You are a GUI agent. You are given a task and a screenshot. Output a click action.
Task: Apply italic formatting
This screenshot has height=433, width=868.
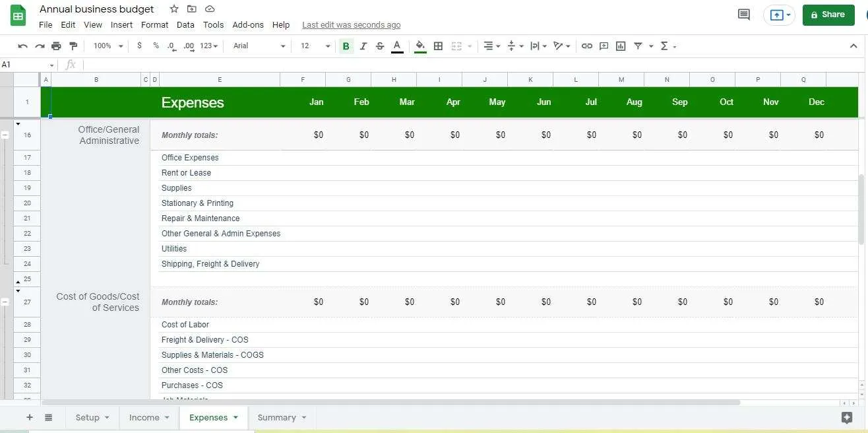363,46
